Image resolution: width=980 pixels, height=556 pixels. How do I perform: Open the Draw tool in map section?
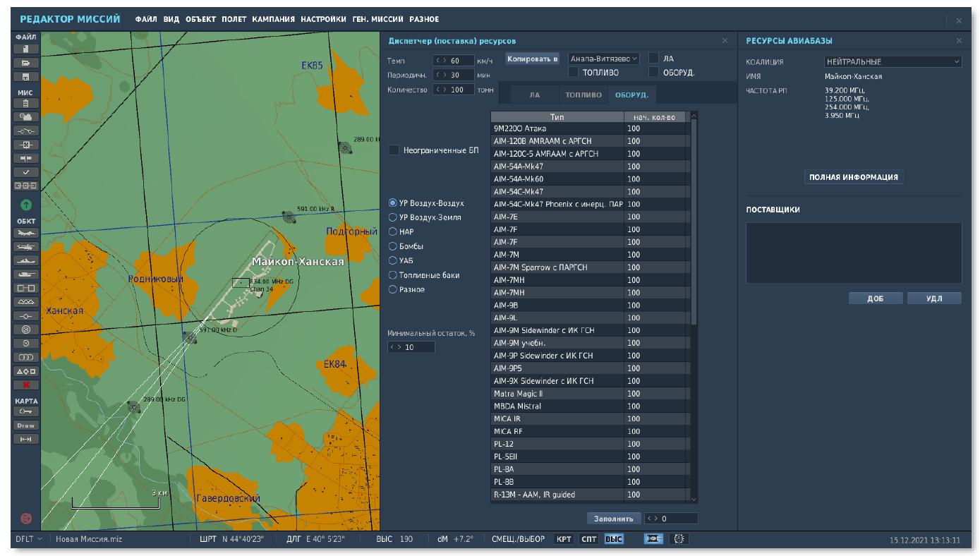26,425
